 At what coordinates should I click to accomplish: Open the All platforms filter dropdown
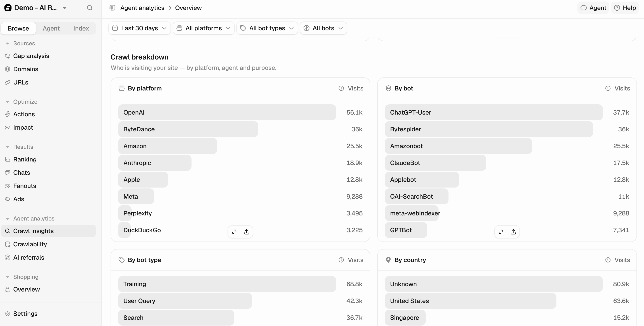(x=203, y=28)
